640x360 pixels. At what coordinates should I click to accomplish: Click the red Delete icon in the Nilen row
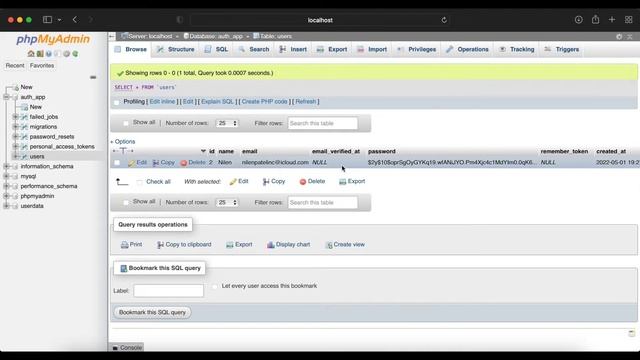pos(184,163)
